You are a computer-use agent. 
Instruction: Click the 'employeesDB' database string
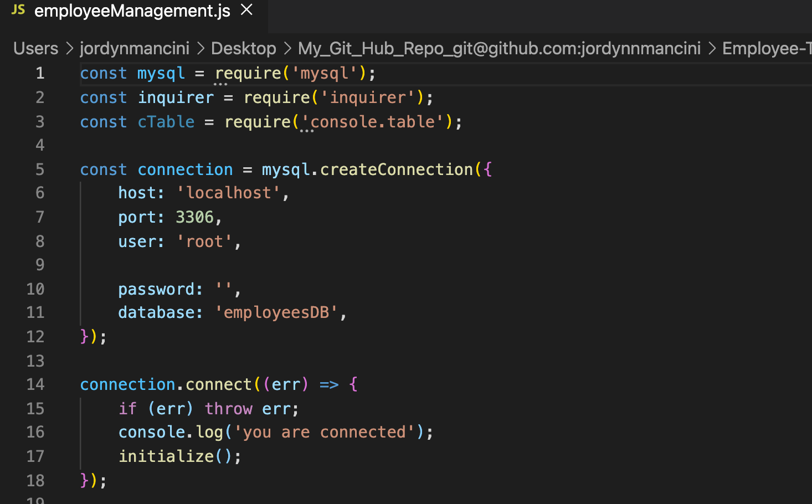coord(276,313)
